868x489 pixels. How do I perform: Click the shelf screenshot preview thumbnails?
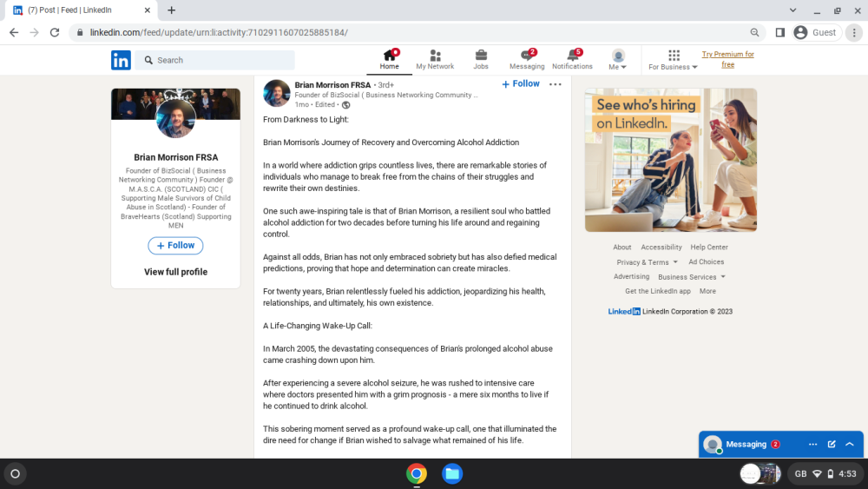tap(760, 473)
